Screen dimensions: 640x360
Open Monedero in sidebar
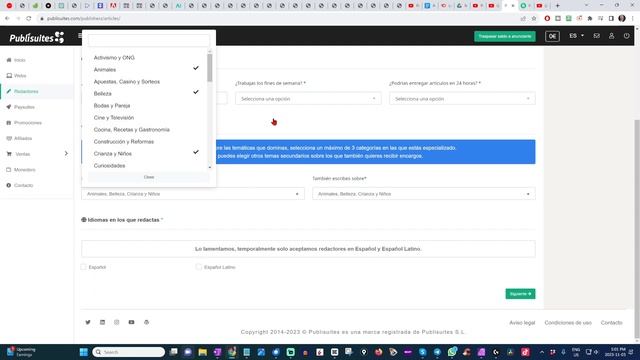[x=24, y=169]
